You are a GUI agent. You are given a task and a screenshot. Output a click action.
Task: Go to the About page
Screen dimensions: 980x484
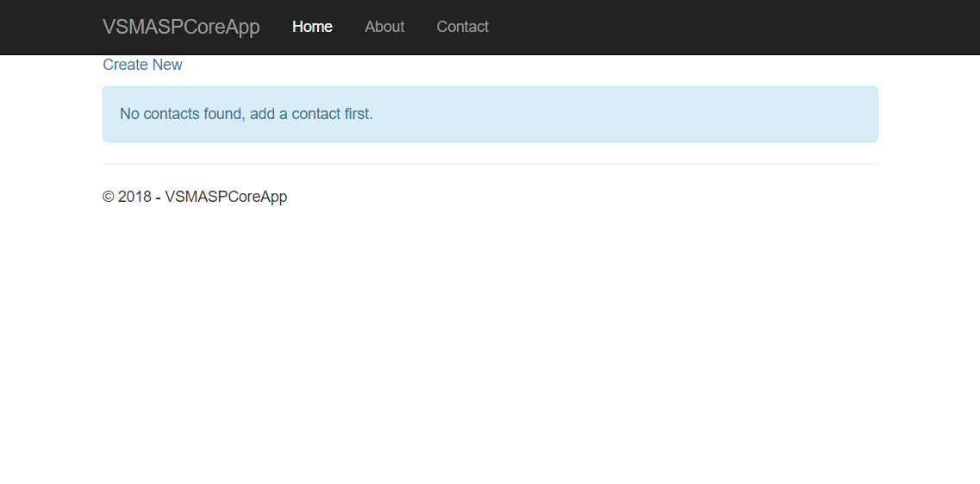pyautogui.click(x=384, y=27)
